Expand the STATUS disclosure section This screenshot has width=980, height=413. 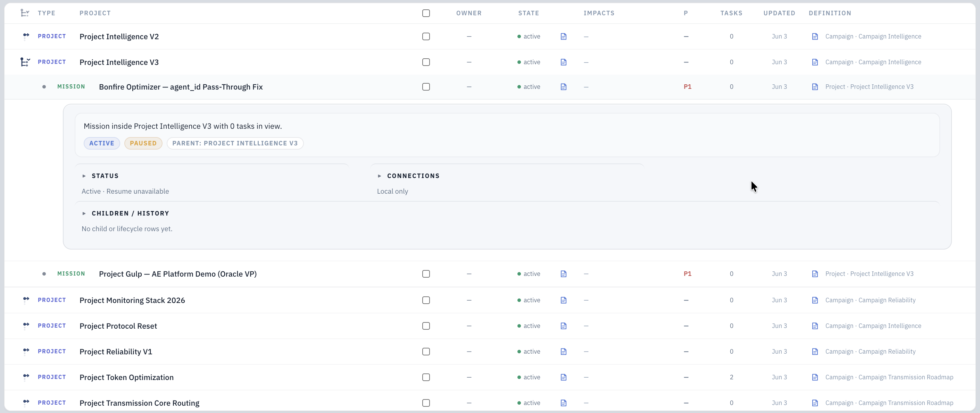tap(100, 176)
